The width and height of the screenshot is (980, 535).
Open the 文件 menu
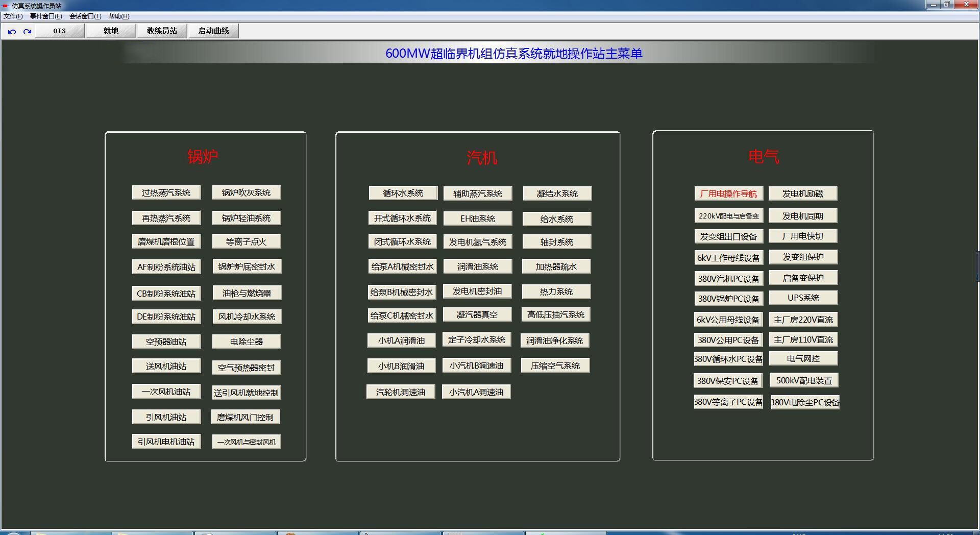pos(13,16)
